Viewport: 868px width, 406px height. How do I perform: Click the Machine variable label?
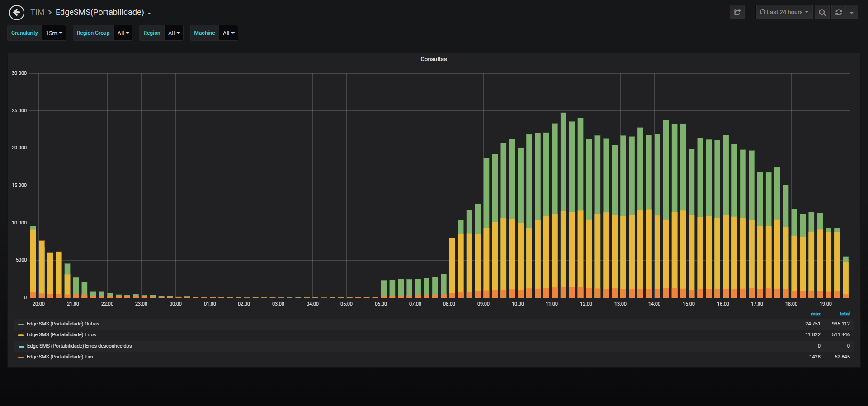click(204, 33)
